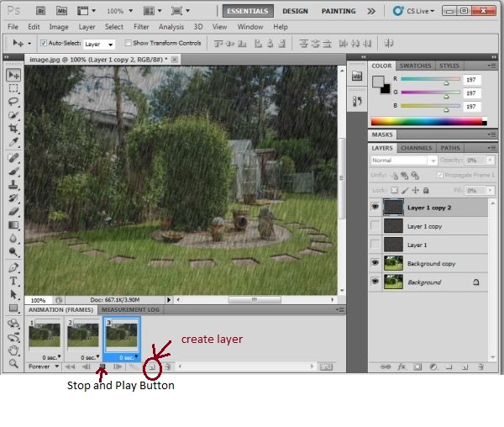This screenshot has height=427, width=504.
Task: Open the Fill slider dropdown arrow
Action: (491, 190)
